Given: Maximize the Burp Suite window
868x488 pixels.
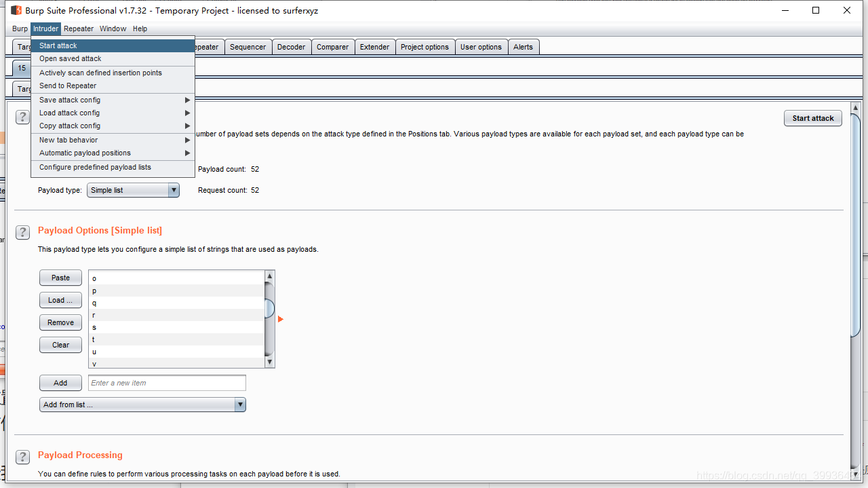Looking at the screenshot, I should pyautogui.click(x=816, y=10).
